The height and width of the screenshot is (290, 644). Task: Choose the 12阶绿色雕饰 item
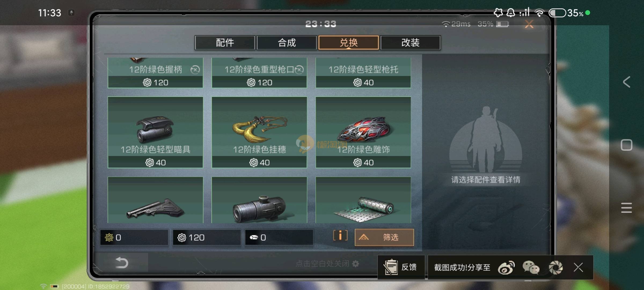[x=363, y=132]
